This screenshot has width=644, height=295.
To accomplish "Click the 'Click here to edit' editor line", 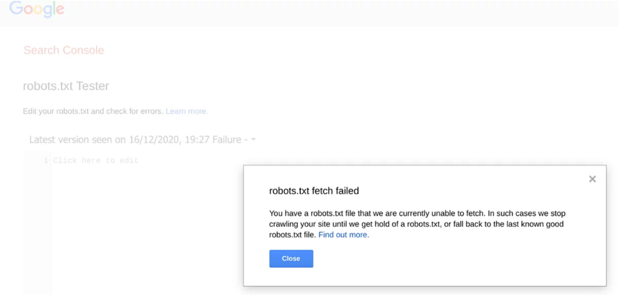I will (x=96, y=161).
